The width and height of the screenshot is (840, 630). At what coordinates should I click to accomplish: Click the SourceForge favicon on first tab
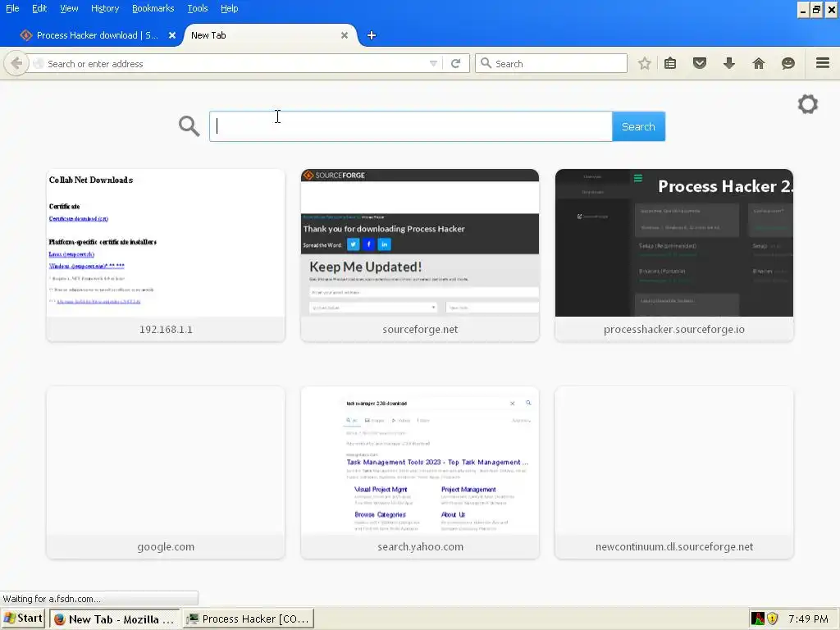tap(26, 35)
